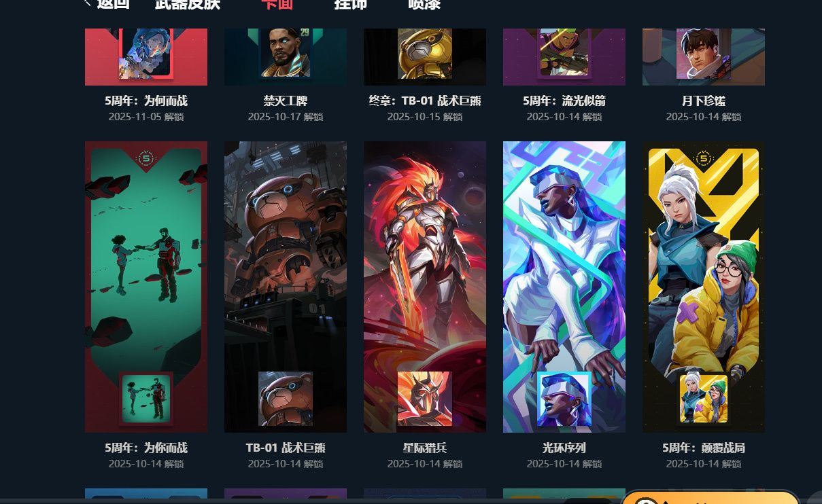Click the back arrow beside 返回
Image resolution: width=822 pixels, height=504 pixels.
tap(88, 3)
